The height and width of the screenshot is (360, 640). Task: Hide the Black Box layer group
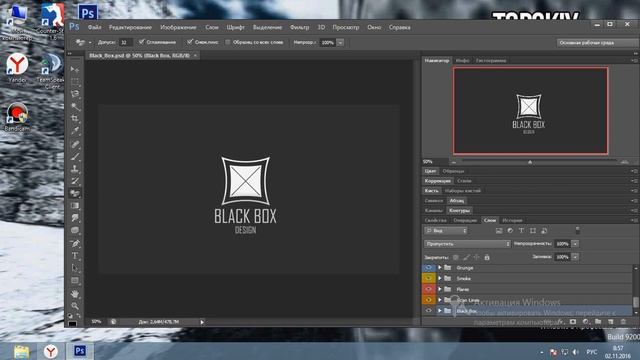click(429, 311)
